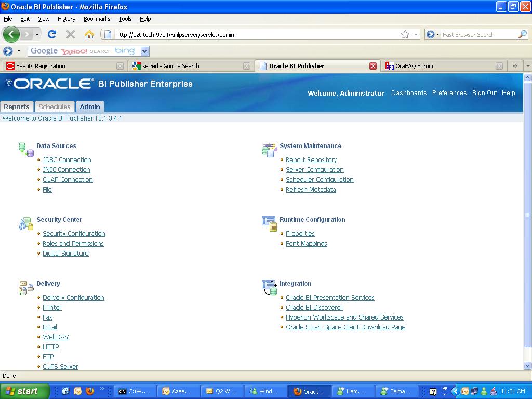Click Sign Out in header
The image size is (532, 399).
click(x=485, y=93)
